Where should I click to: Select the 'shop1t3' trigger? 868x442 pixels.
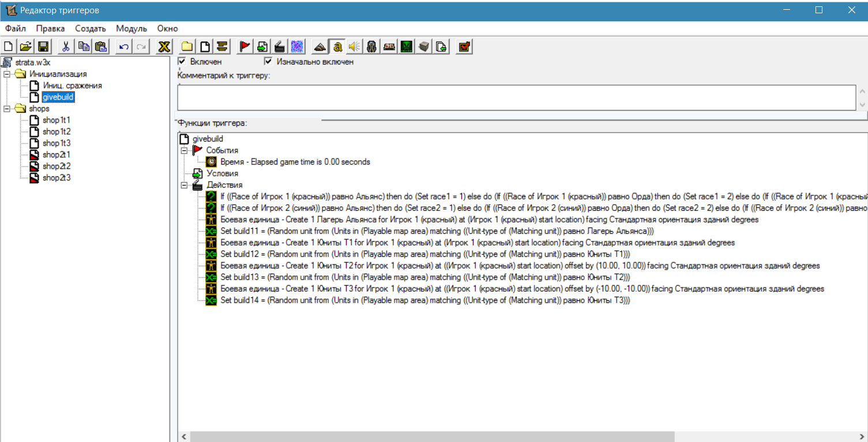point(57,143)
